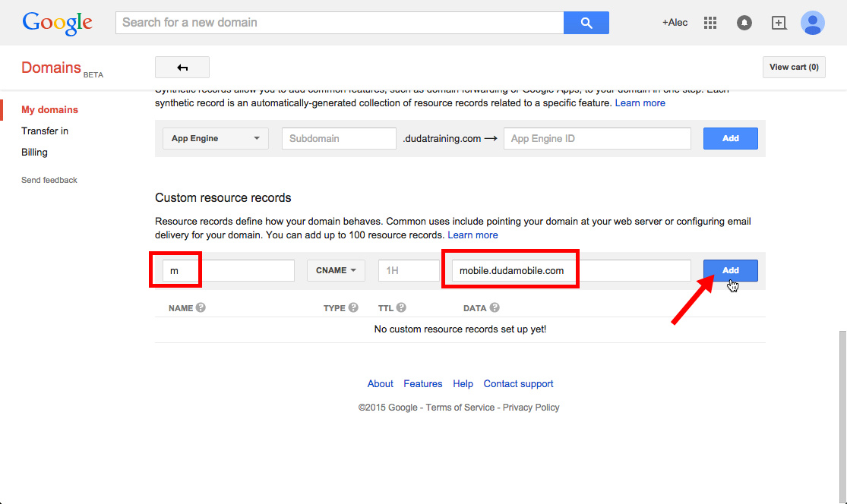The width and height of the screenshot is (847, 504).
Task: Open the Contact support link
Action: (x=519, y=383)
